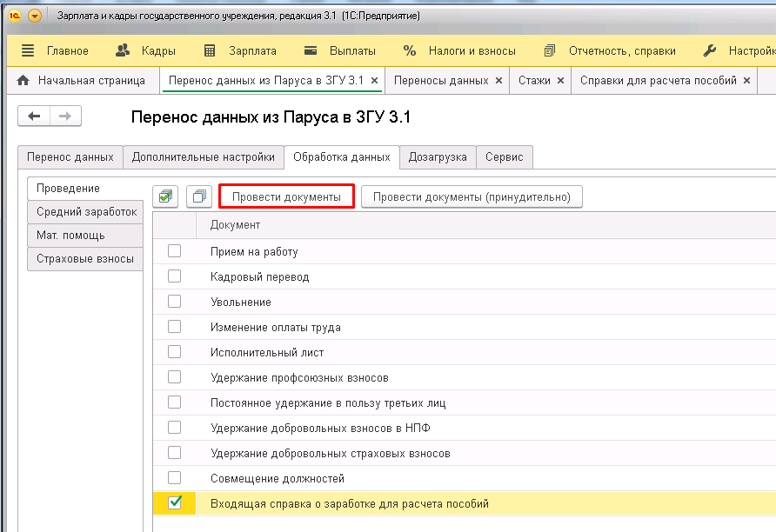Select the Кадровый перевод row
The image size is (776, 532).
[259, 277]
